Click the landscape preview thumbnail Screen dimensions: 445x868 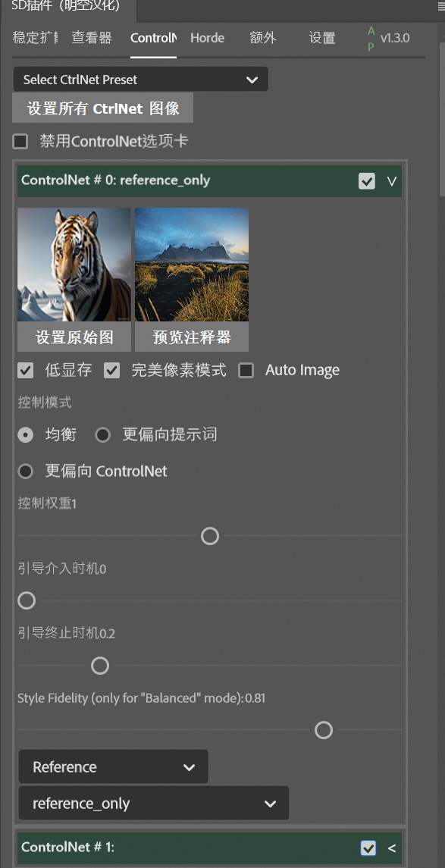point(191,263)
